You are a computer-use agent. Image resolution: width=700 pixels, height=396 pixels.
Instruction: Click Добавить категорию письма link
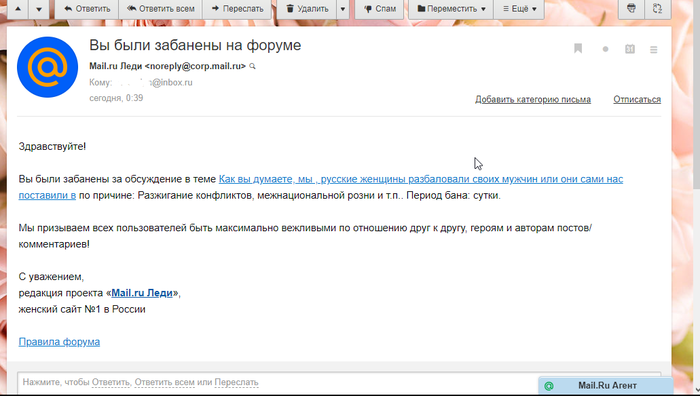[x=533, y=100]
